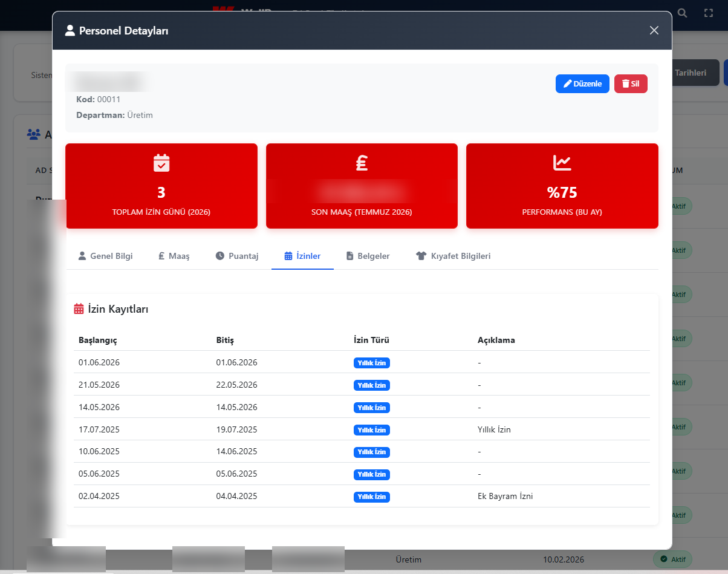Click Yıllık İzin badge in 17.07.2025 row
Viewport: 728px width, 574px height.
[x=372, y=430]
